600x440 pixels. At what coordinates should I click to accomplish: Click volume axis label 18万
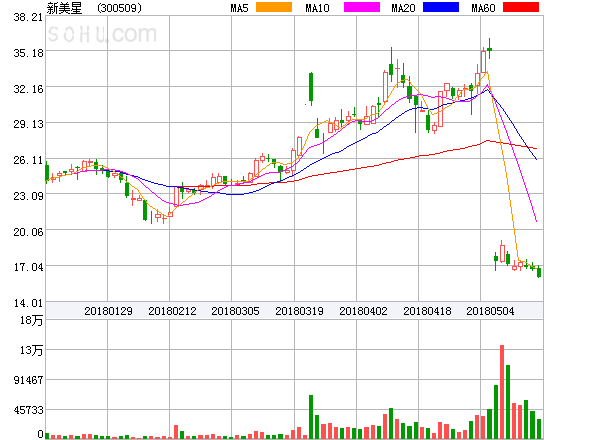[31, 320]
